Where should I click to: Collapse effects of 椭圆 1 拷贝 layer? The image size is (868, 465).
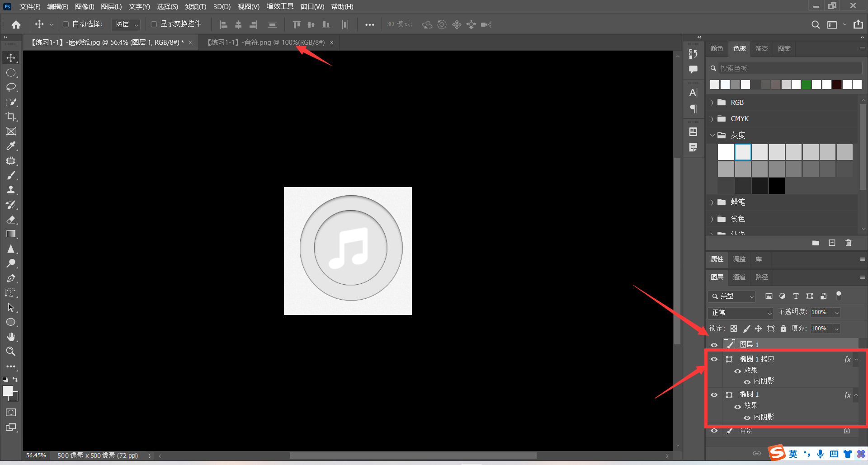[x=856, y=359]
